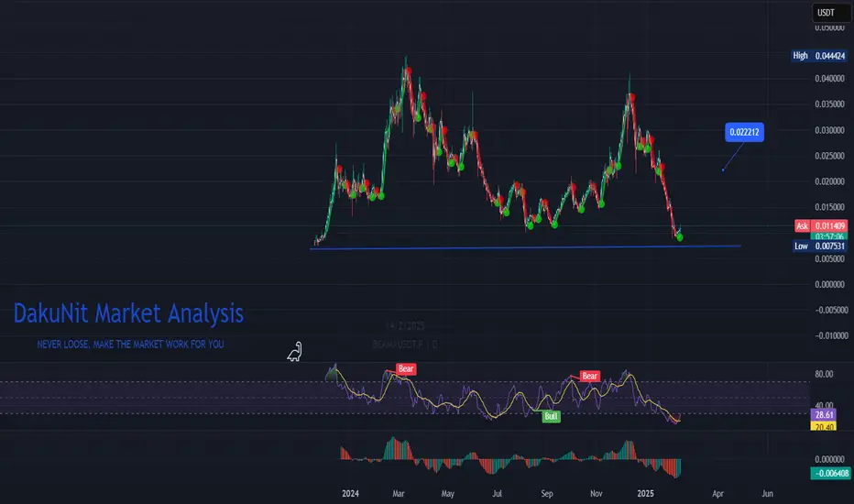This screenshot has height=504, width=854.
Task: Click the May label on the time axis
Action: (448, 494)
